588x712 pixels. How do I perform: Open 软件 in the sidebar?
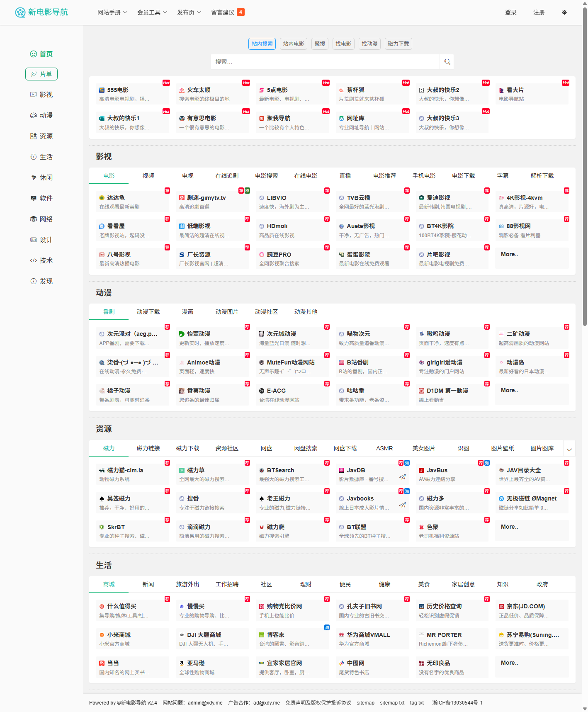point(41,198)
